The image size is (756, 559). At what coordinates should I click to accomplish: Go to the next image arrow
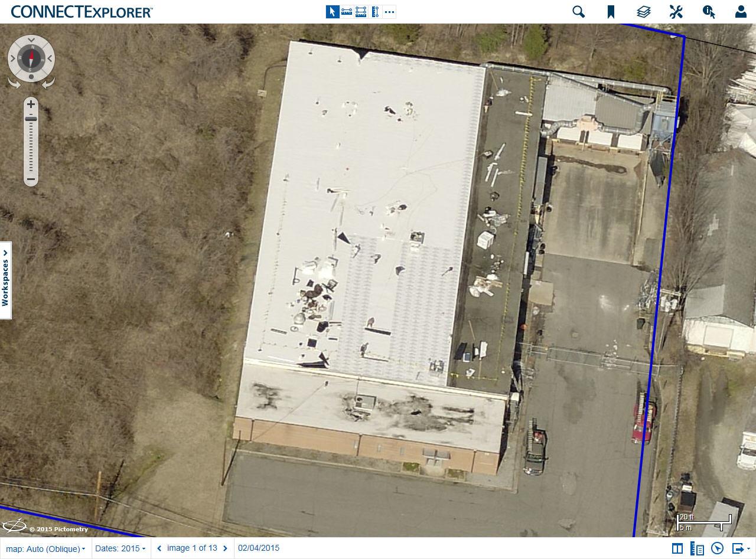pos(225,548)
